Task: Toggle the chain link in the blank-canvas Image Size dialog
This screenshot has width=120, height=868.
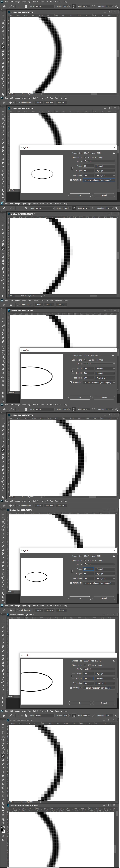Action: [72, 676]
